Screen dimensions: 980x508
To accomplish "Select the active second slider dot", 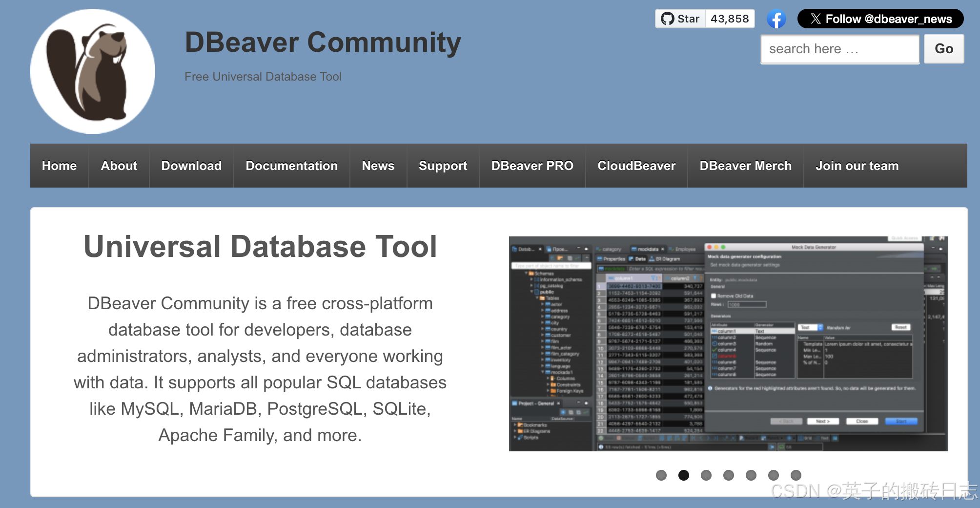I will (x=684, y=475).
